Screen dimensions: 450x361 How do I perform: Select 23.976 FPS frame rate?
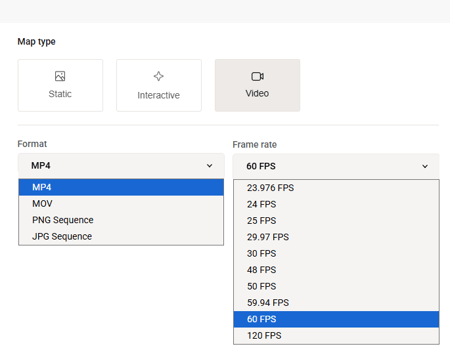tap(336, 188)
